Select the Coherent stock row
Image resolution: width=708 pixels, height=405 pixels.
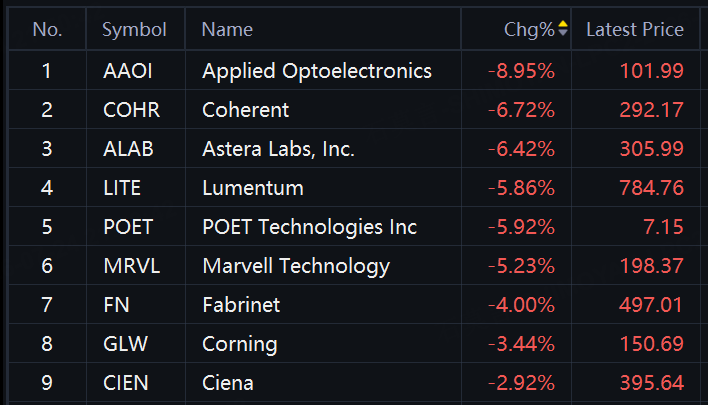354,110
